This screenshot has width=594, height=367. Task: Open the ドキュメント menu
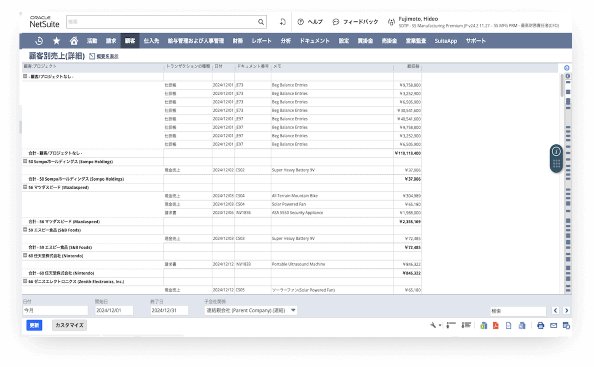coord(315,41)
